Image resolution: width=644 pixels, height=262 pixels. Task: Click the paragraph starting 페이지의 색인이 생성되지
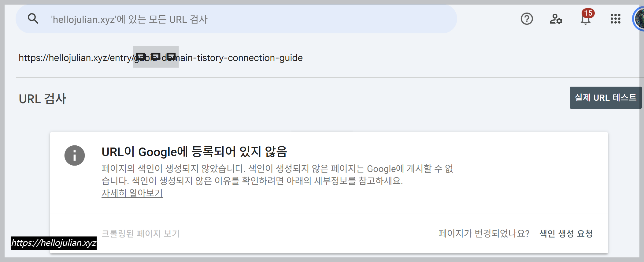[277, 174]
